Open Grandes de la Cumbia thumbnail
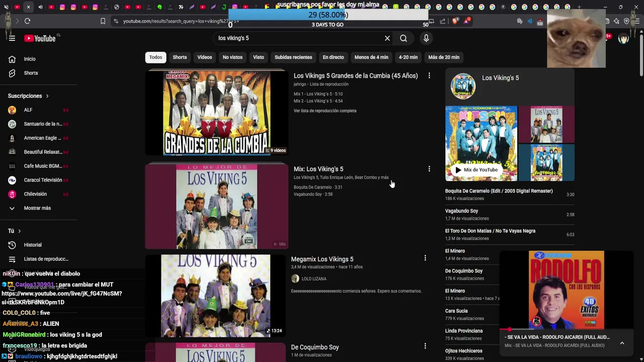Image resolution: width=644 pixels, height=362 pixels. coord(217,113)
